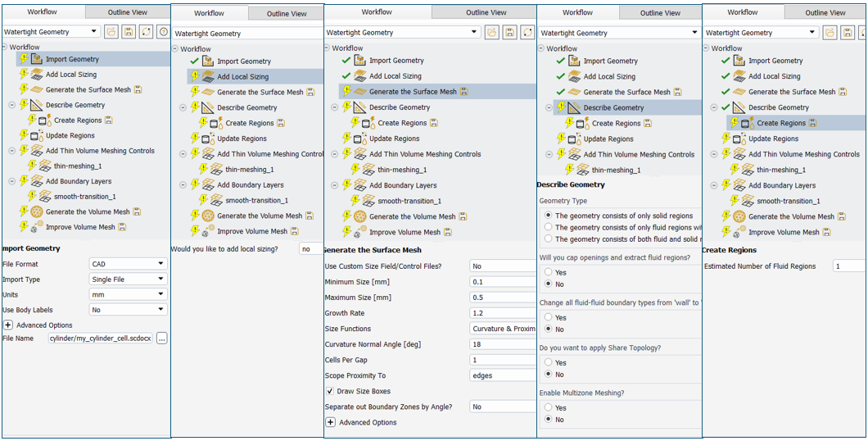Choose No for apply Share Topology

(548, 375)
